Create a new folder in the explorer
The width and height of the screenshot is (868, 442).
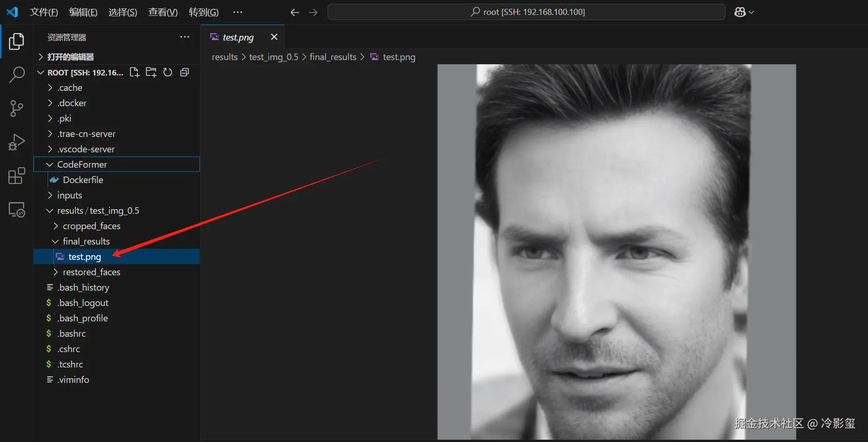[151, 72]
